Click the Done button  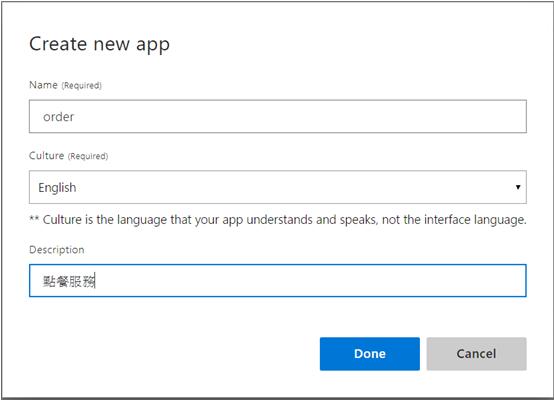pyautogui.click(x=370, y=354)
